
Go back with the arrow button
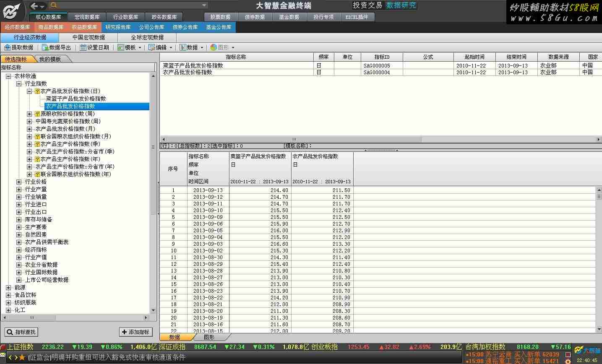pyautogui.click(x=34, y=5)
